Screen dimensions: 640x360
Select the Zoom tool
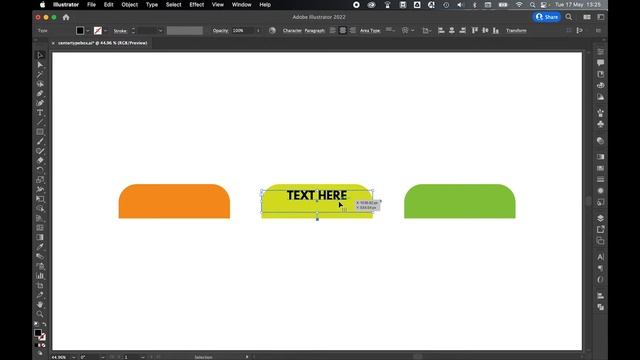tap(40, 314)
